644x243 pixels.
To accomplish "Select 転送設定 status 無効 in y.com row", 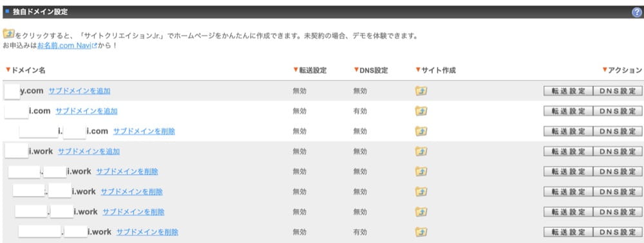I will [299, 91].
